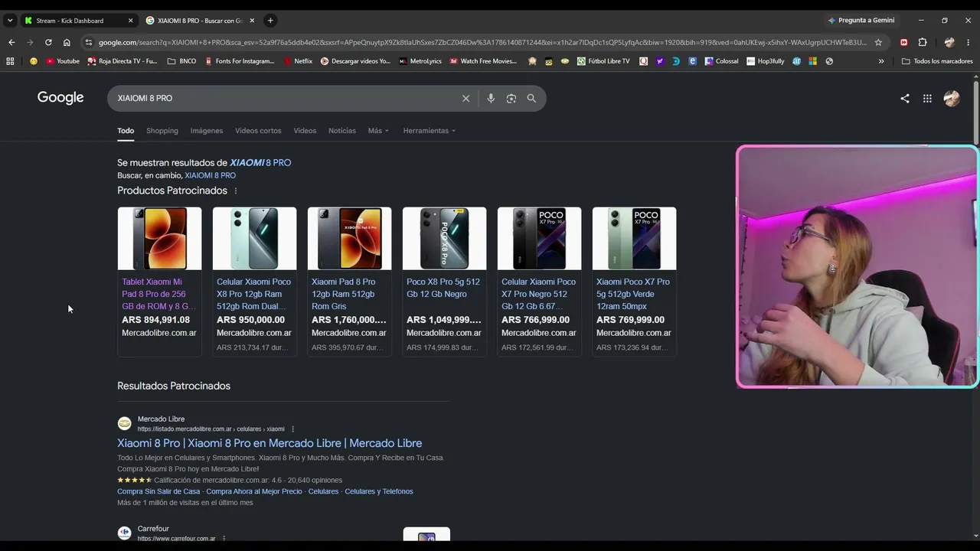Bookmark this page with the star icon
980x551 pixels.
[878, 42]
